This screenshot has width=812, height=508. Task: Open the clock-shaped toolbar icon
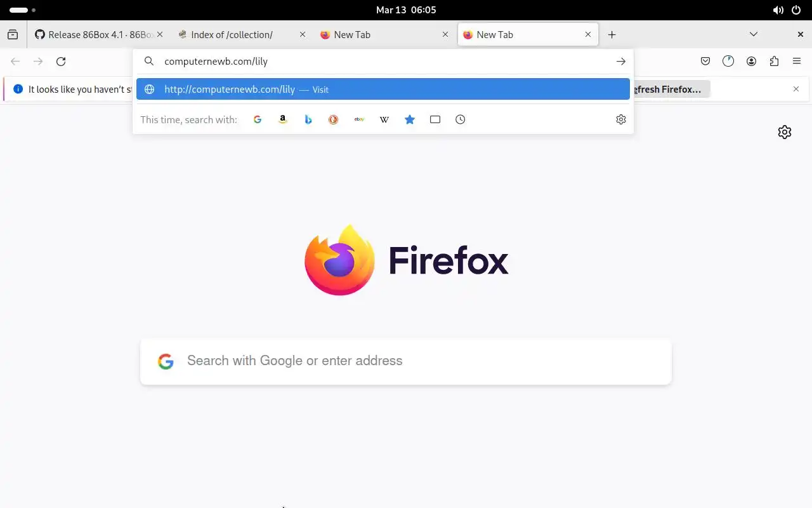[728, 62]
